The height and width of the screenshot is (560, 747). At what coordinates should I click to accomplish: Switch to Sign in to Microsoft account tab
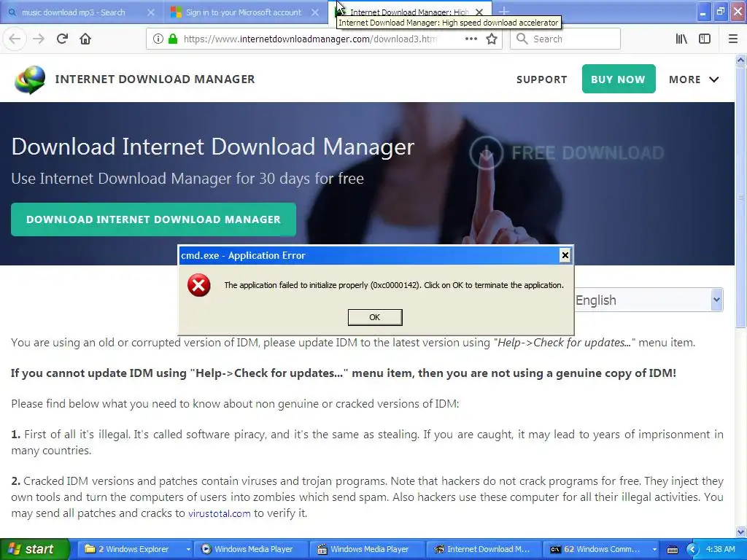click(244, 12)
